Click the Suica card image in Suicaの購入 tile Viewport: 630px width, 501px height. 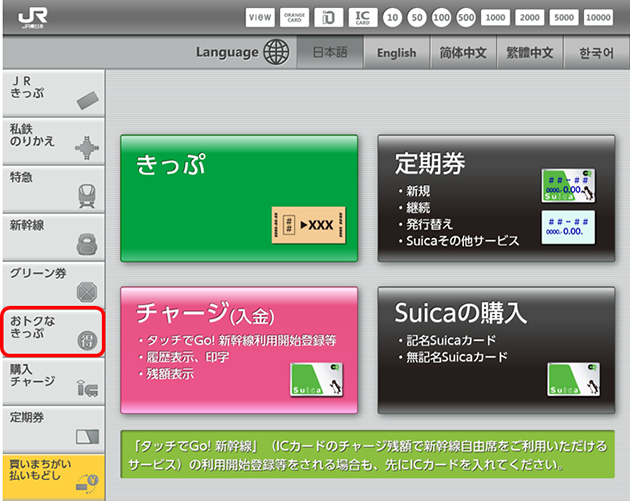click(574, 380)
